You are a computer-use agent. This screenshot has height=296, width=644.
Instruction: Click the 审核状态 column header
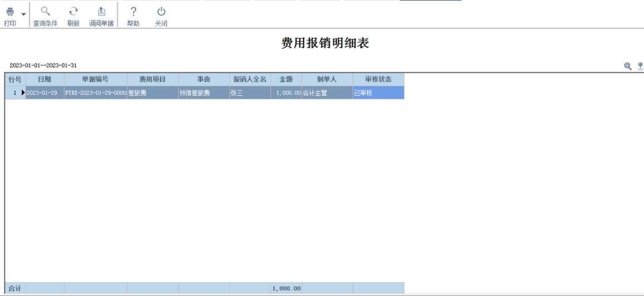378,79
